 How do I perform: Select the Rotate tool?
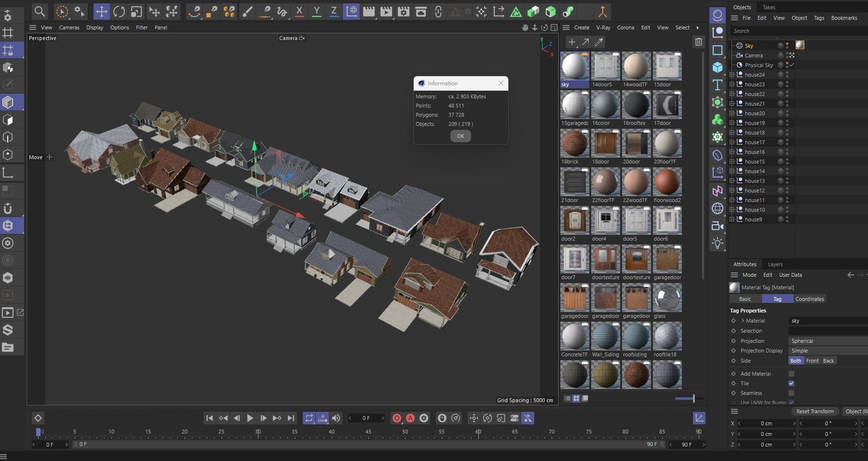tap(119, 11)
